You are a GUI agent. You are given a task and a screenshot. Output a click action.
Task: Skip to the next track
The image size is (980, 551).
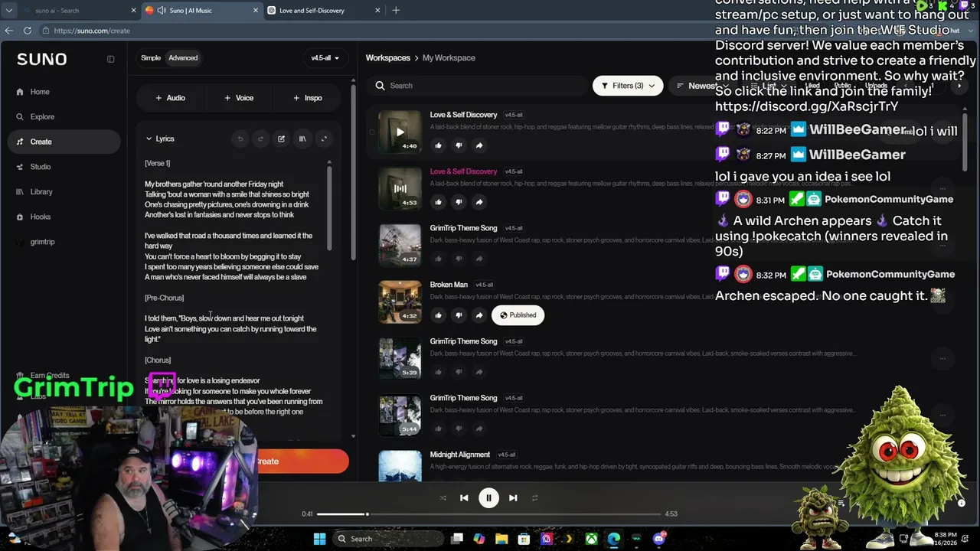tap(513, 498)
